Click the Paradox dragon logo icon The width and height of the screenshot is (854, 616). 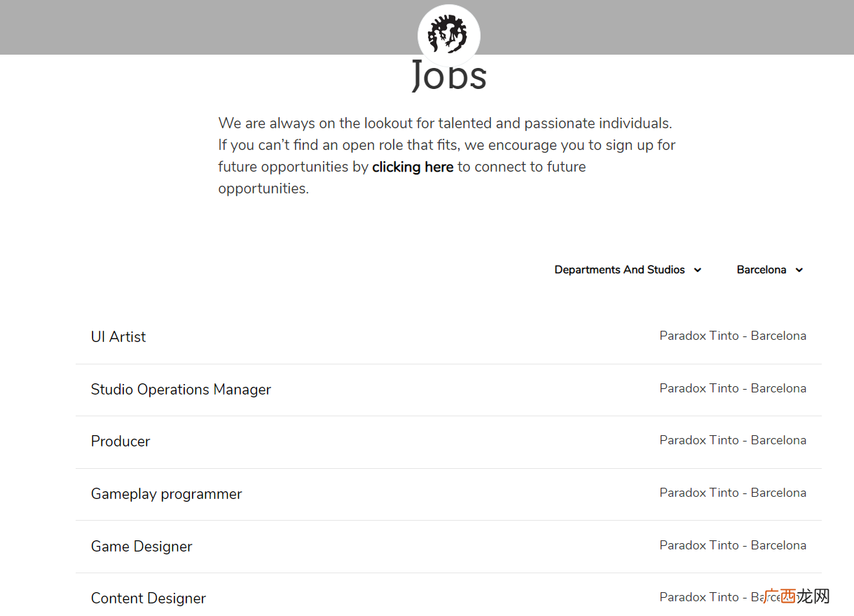[448, 34]
